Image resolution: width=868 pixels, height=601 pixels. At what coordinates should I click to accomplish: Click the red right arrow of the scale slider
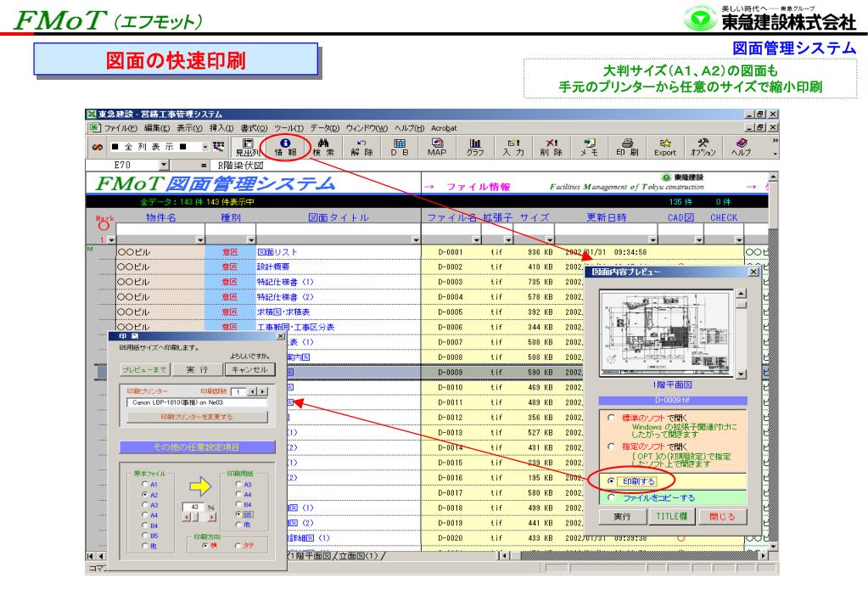click(x=212, y=517)
